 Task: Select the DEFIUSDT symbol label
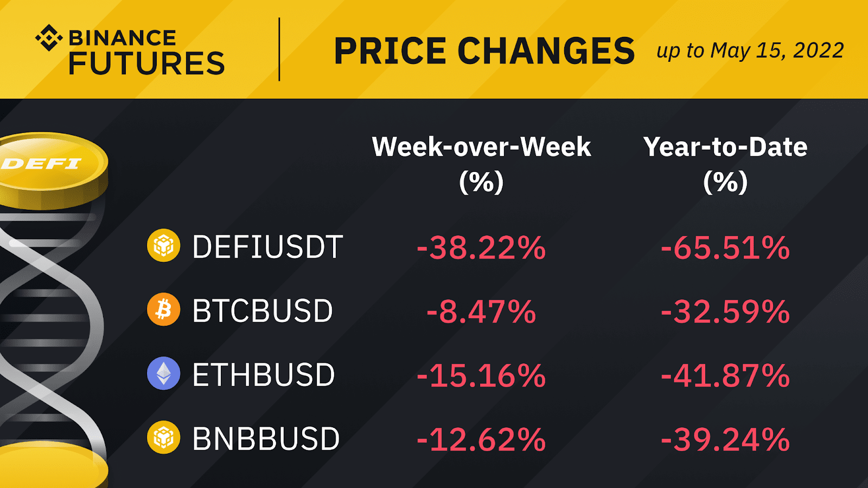click(x=267, y=247)
